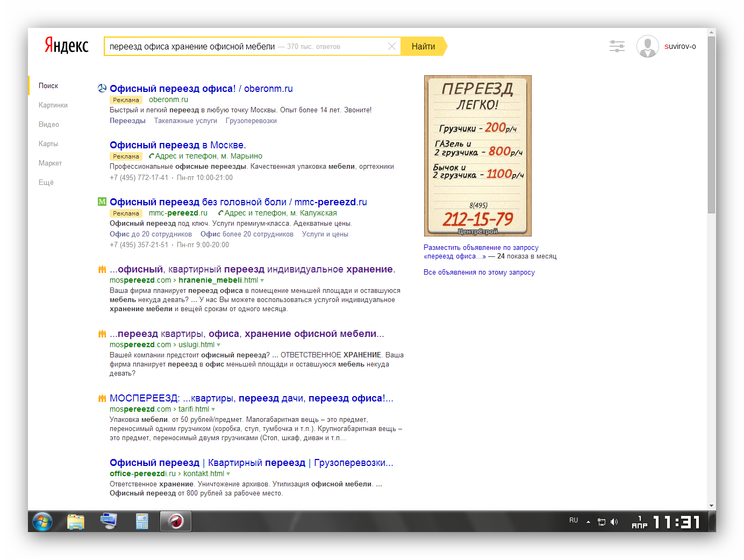Open Маркет from the sidebar
Screen dimensions: 744x560
pos(50,163)
